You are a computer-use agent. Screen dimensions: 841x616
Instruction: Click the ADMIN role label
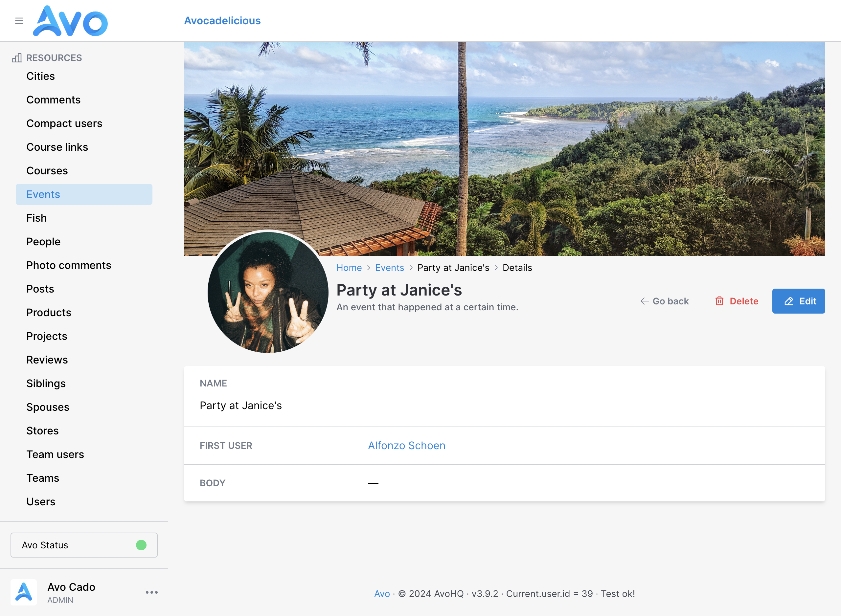60,600
